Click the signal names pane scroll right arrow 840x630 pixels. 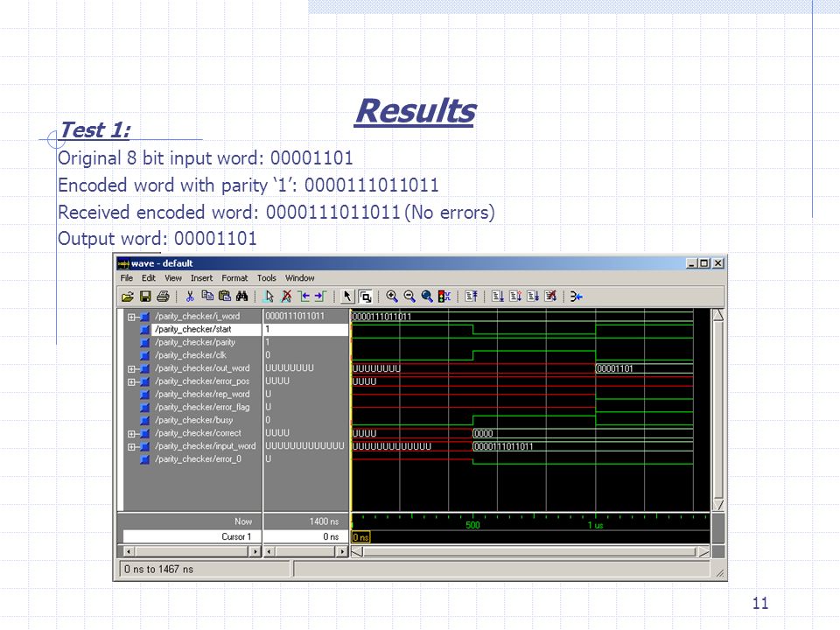coord(255,552)
